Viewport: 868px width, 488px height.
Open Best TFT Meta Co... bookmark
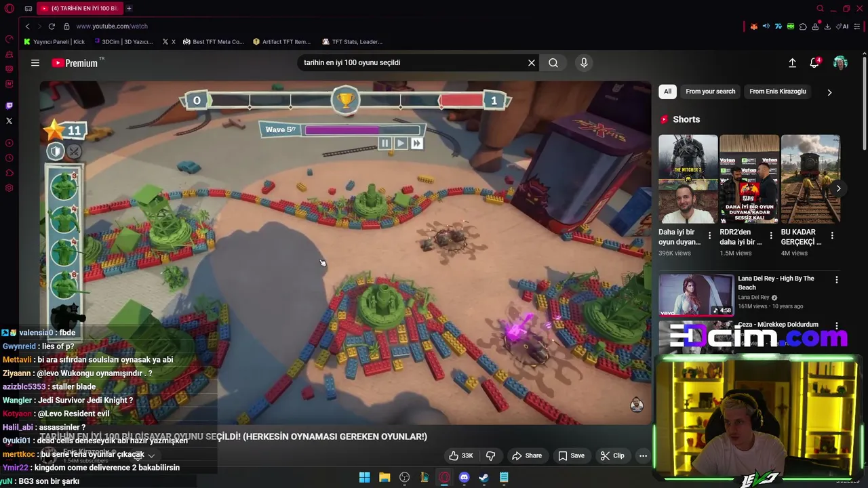pyautogui.click(x=213, y=41)
